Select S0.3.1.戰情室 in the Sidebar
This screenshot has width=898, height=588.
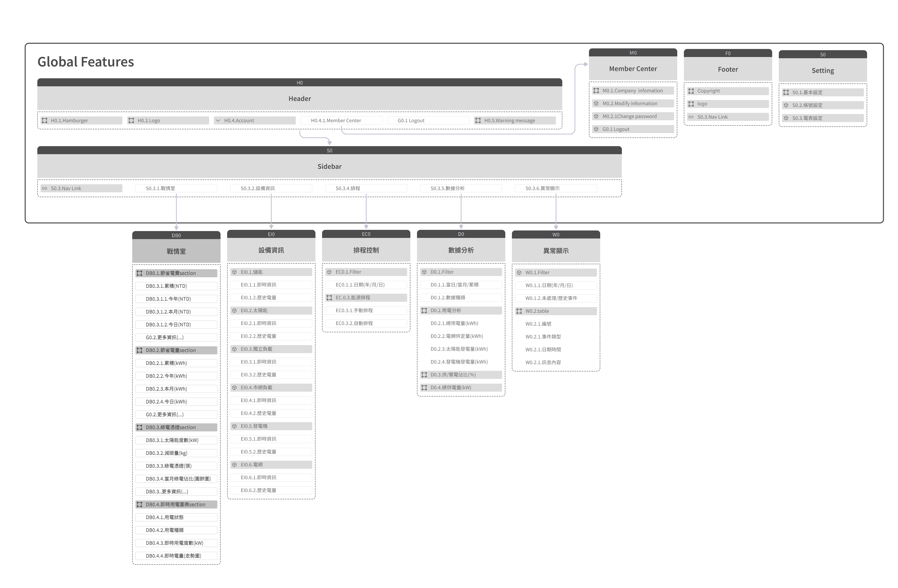coord(176,188)
